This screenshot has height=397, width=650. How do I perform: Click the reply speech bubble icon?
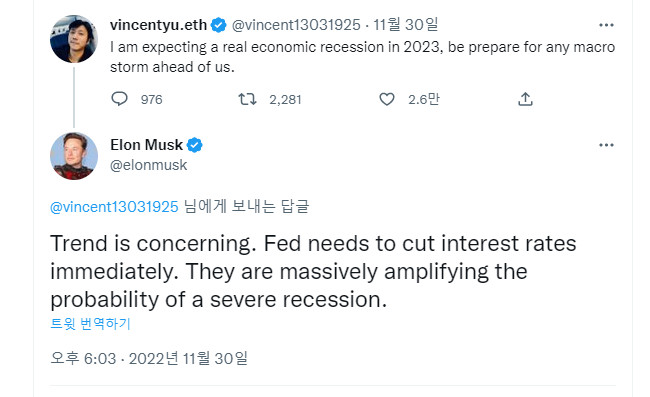pos(119,99)
